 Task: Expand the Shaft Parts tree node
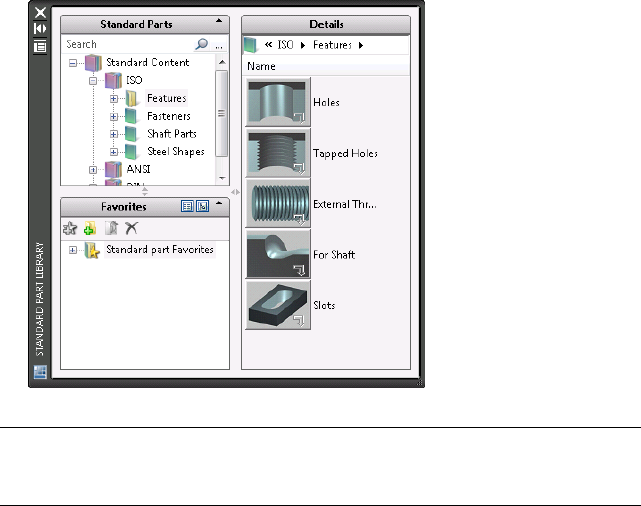114,134
